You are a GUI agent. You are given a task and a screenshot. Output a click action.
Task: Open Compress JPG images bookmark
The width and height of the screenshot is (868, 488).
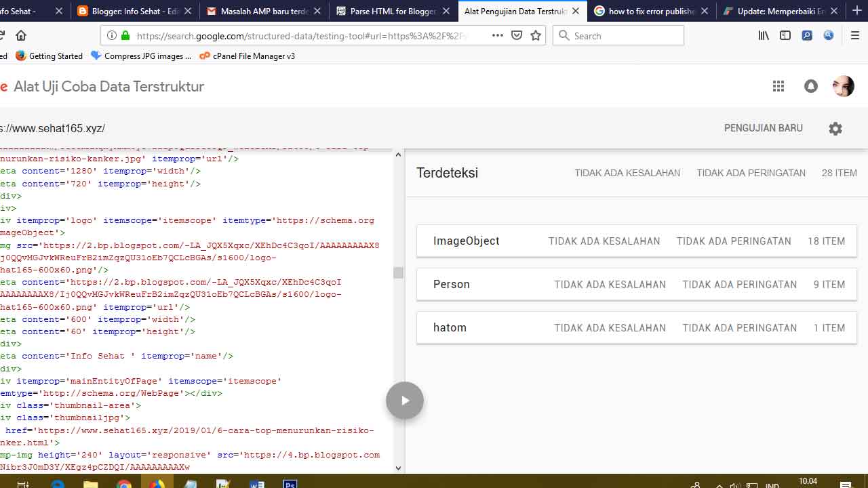click(x=141, y=56)
